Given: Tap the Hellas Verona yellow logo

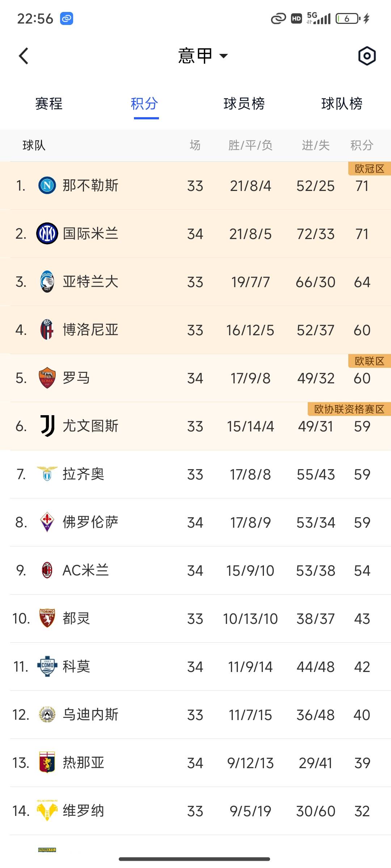Looking at the screenshot, I should tap(47, 811).
